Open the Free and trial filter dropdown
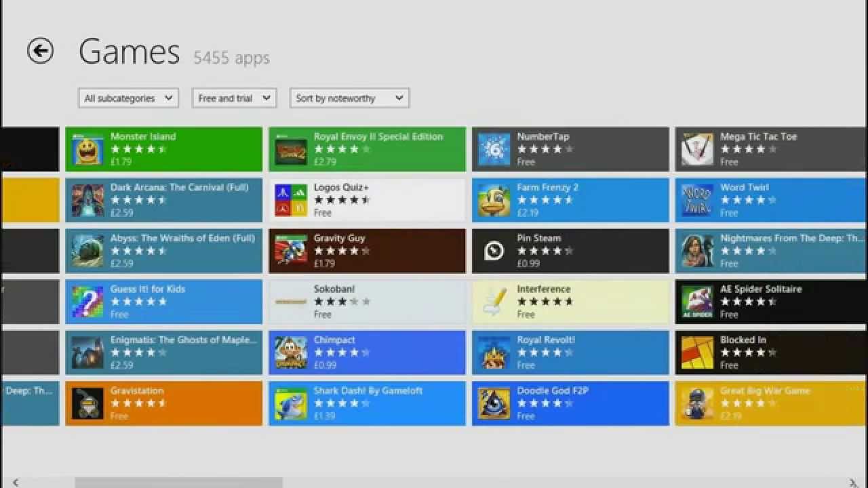 (x=234, y=98)
